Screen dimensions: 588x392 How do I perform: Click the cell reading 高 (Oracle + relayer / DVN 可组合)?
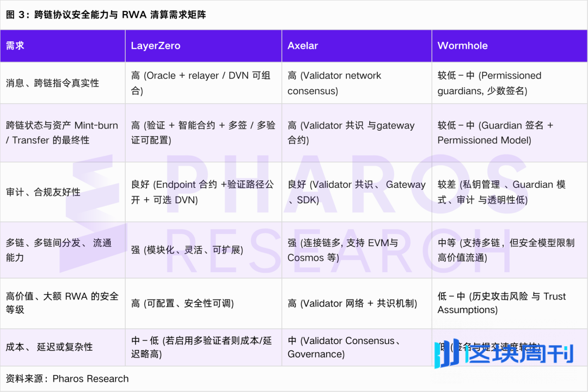(x=201, y=83)
